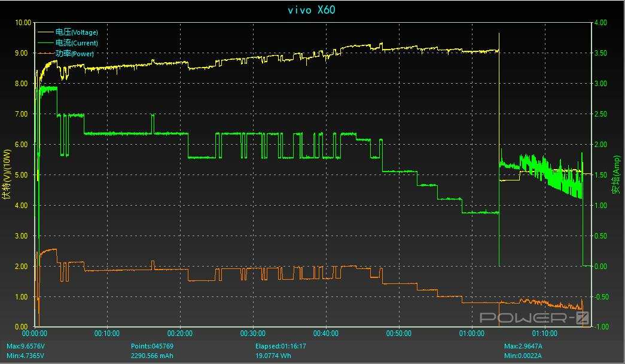This screenshot has height=364, width=625.
Task: Select the Max:9.6576V readout
Action: 26,346
